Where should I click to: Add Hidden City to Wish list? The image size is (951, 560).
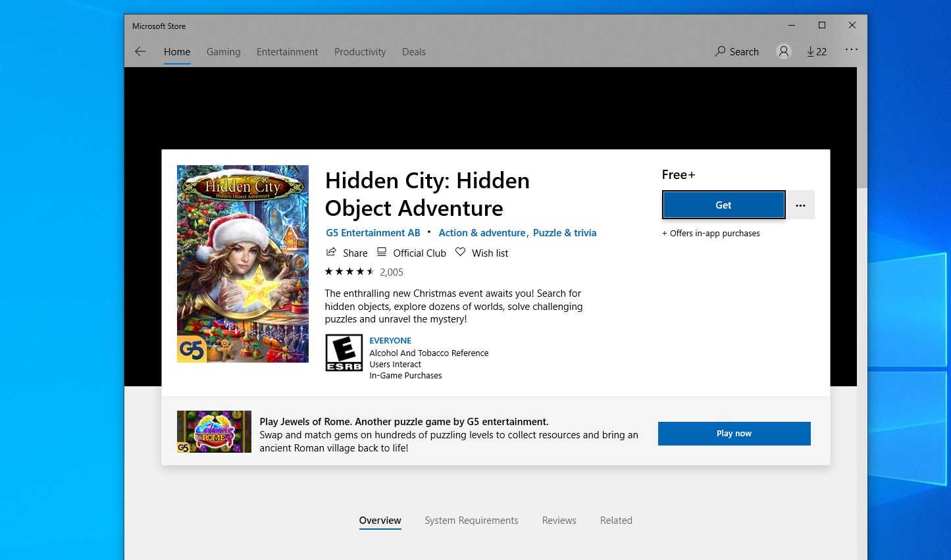click(x=481, y=253)
